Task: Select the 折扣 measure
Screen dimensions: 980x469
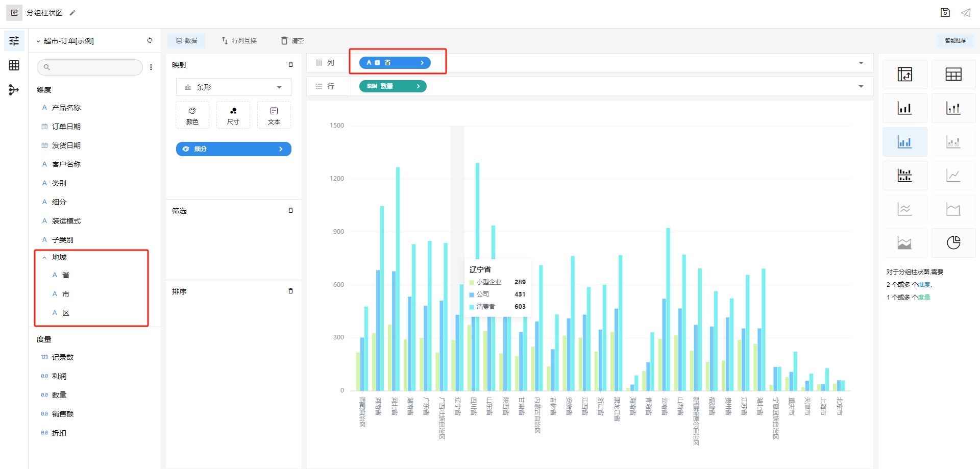Action: pos(59,433)
